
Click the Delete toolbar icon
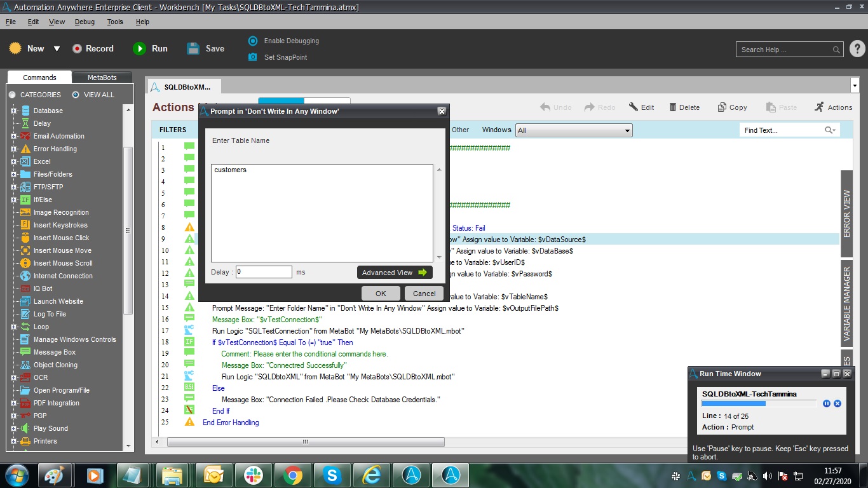[x=672, y=107]
